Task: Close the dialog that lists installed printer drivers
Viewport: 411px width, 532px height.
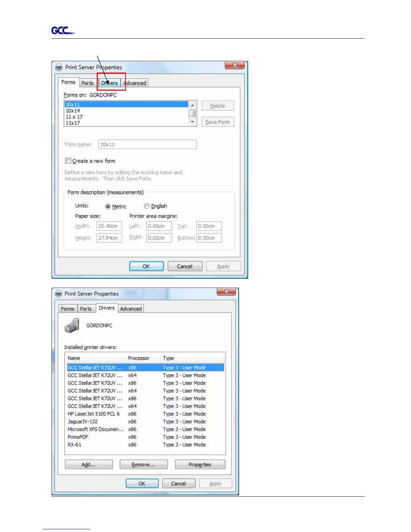Action: pyautogui.click(x=226, y=292)
